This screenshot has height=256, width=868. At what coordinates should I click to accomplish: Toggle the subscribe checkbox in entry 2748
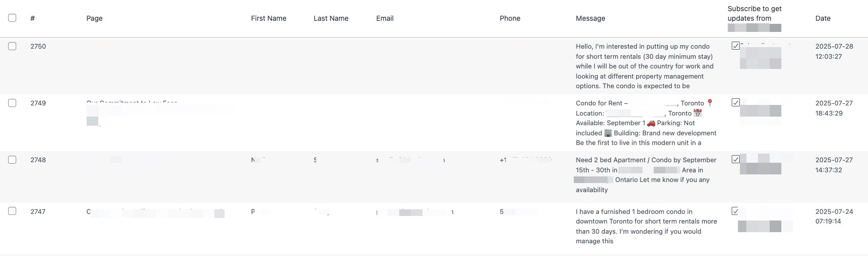(735, 159)
